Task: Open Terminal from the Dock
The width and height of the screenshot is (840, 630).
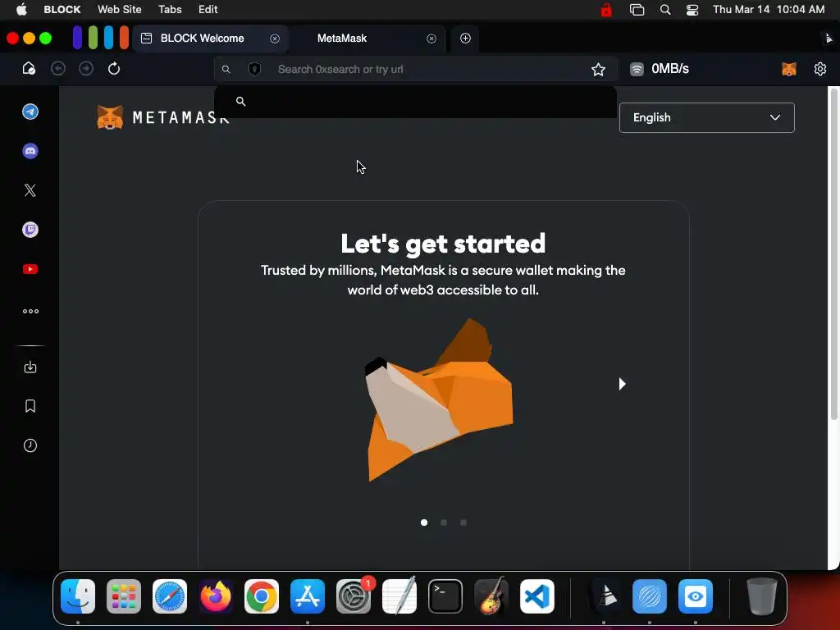Action: (x=445, y=596)
